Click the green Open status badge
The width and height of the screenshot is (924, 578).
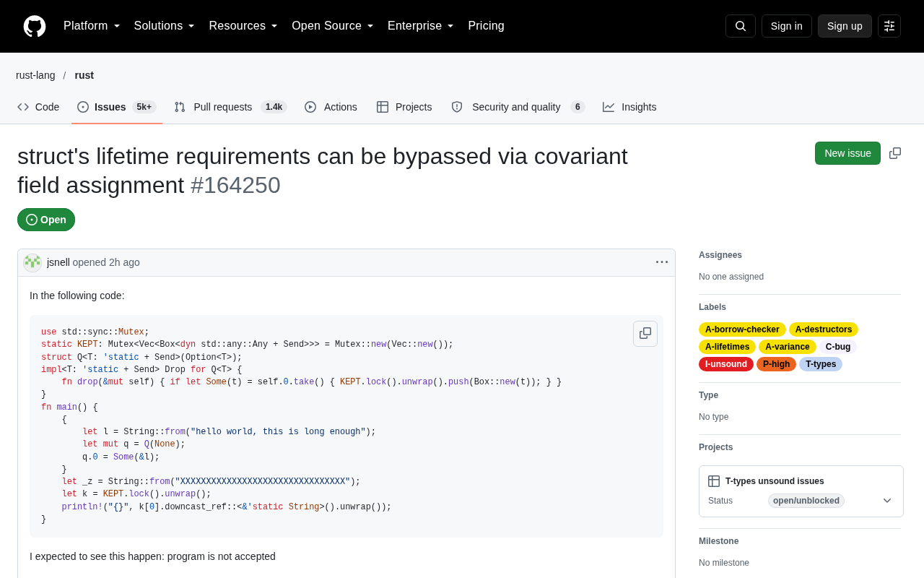click(46, 220)
